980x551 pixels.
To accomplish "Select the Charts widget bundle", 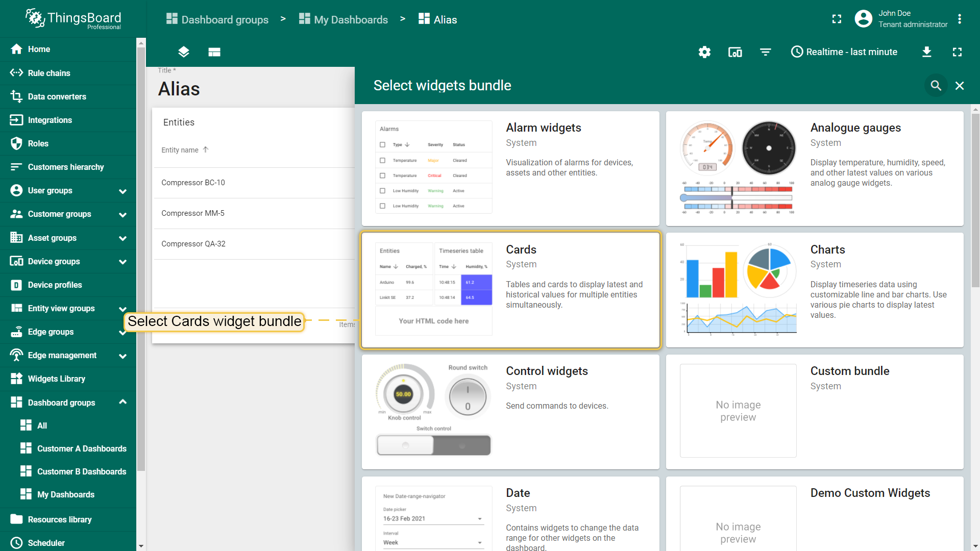I will tap(815, 290).
